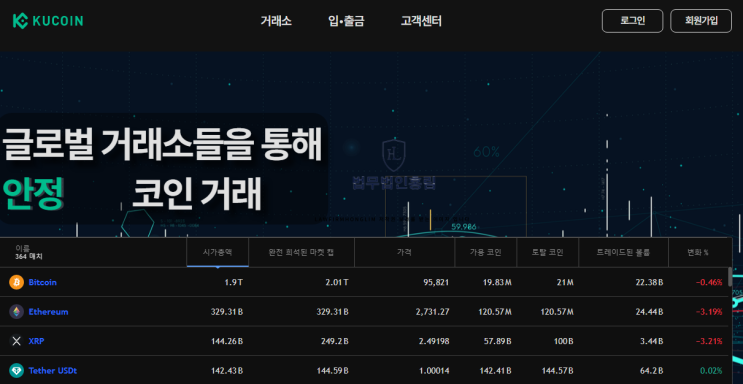Sort by 변화 % column

coord(698,252)
